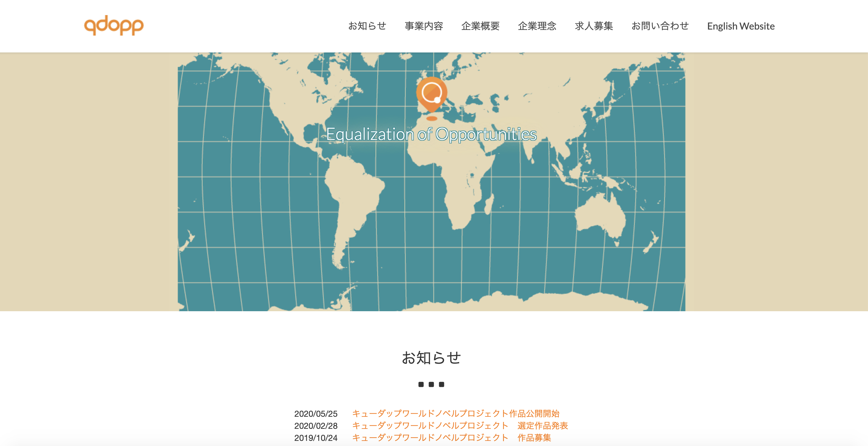Click the 2020/05/25 news date
Image resolution: width=868 pixels, height=446 pixels.
[316, 414]
